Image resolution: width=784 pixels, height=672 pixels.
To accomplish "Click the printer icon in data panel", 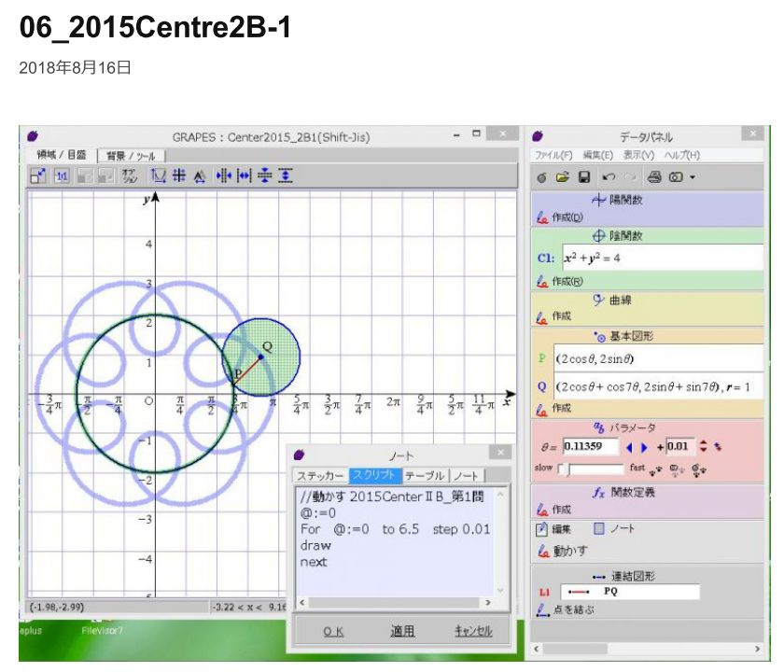I will (x=653, y=176).
